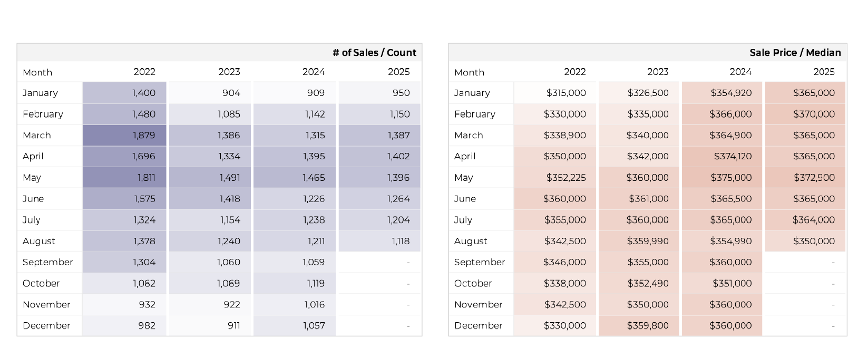Click the May 2024 median price $375,000
The width and height of the screenshot is (868, 357).
click(722, 178)
